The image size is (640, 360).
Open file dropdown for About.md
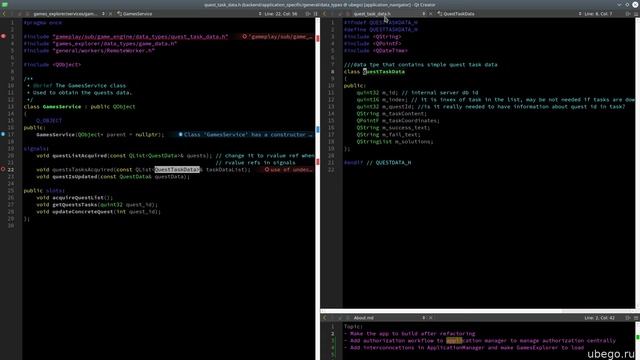point(423,318)
